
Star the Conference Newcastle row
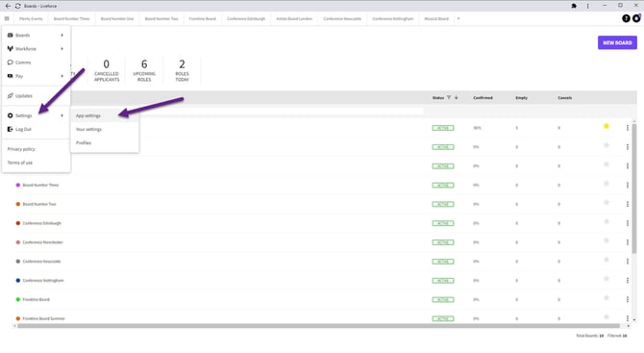[x=607, y=260]
